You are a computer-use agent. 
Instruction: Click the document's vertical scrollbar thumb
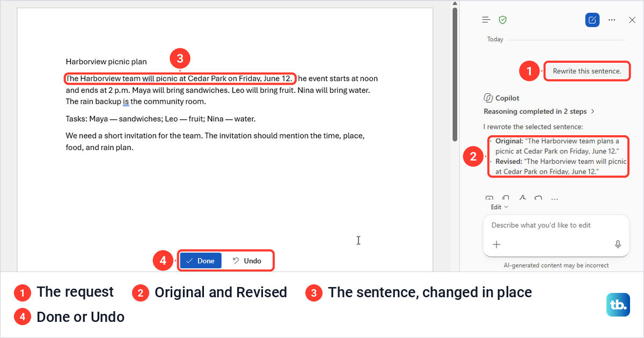[455, 75]
